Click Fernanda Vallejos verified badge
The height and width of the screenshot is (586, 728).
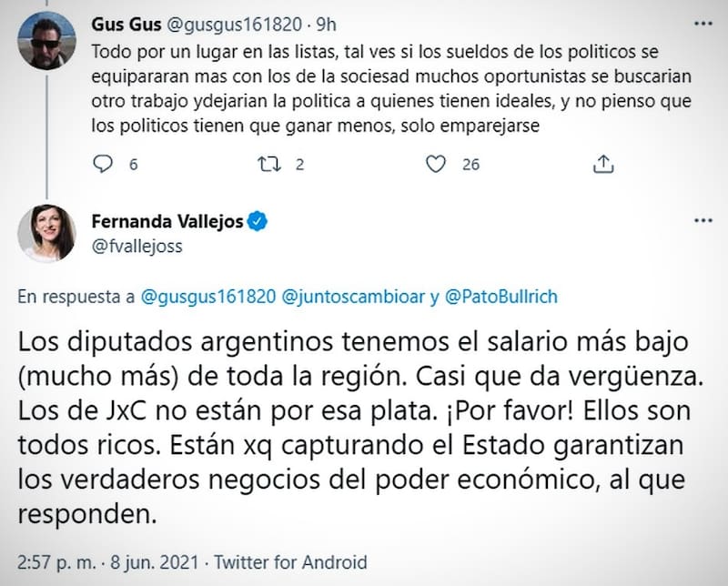(x=258, y=222)
